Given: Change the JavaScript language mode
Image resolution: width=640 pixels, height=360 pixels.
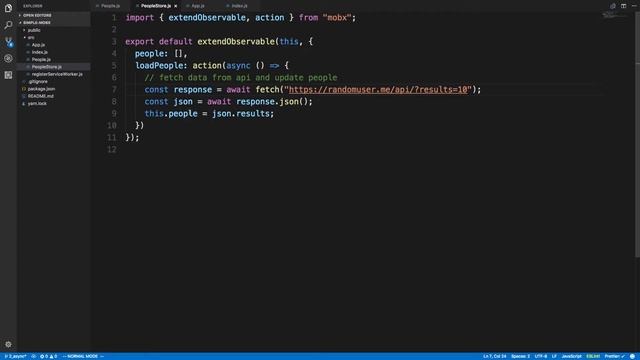Looking at the screenshot, I should 571,356.
